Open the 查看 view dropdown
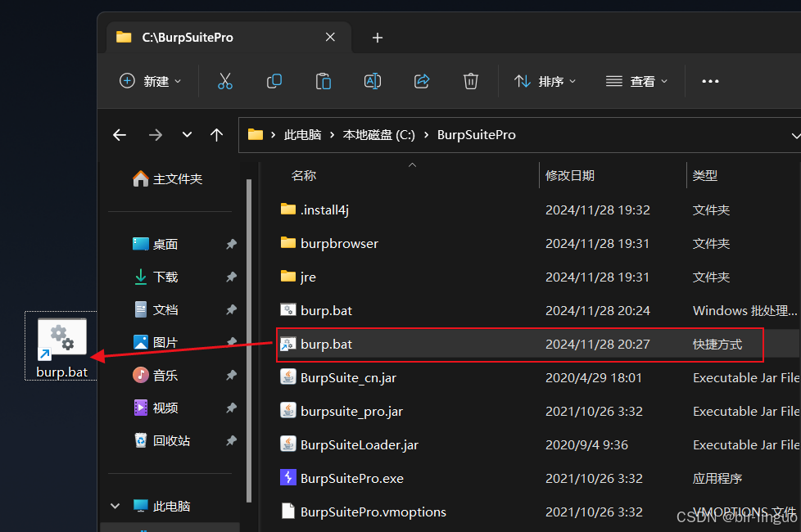801x532 pixels. coord(636,81)
